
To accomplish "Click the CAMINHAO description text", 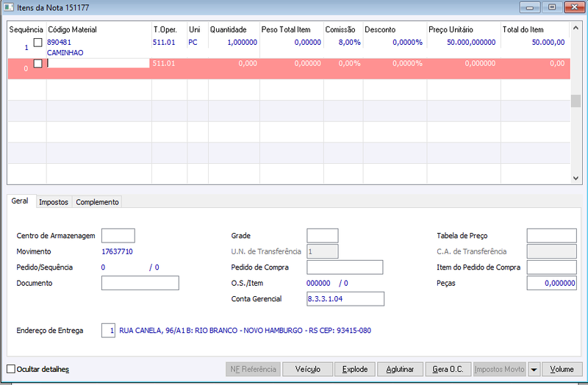I will click(65, 53).
